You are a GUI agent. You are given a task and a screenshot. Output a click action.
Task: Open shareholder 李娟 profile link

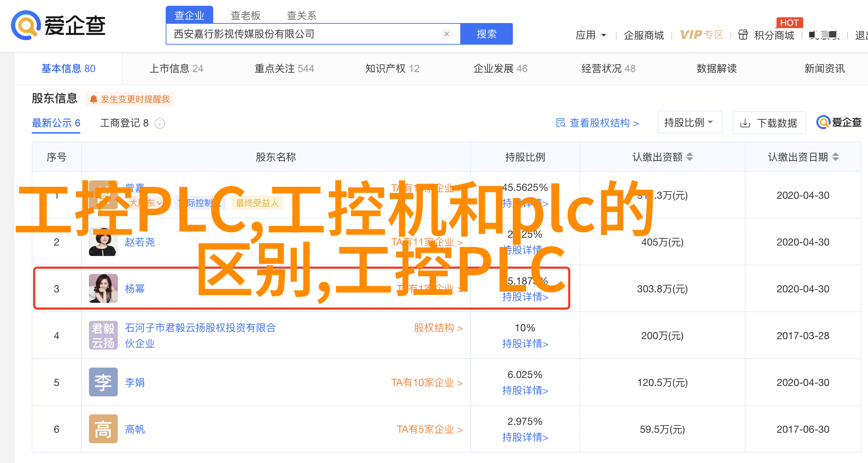(135, 382)
